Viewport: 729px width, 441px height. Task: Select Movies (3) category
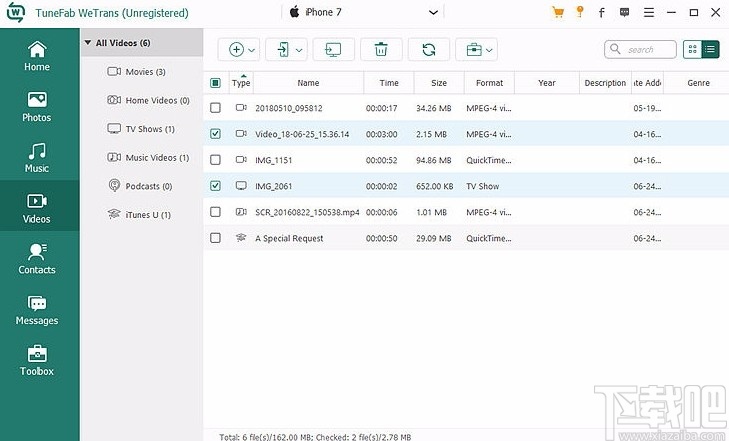pos(136,72)
